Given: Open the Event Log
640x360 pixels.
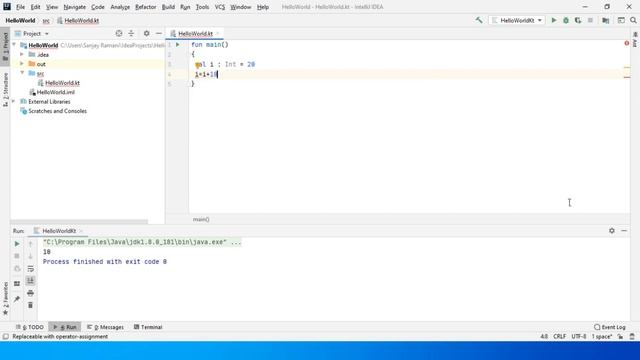Looking at the screenshot, I should [610, 327].
